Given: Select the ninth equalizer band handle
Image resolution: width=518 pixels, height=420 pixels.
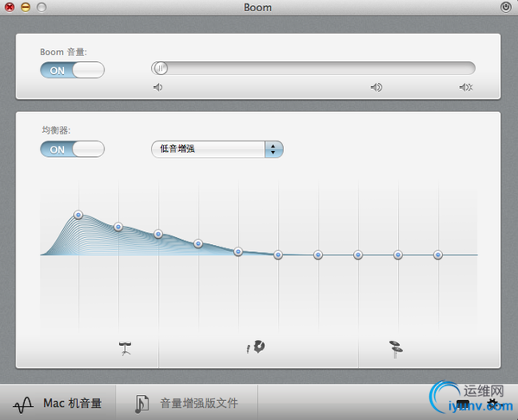Looking at the screenshot, I should tap(398, 254).
